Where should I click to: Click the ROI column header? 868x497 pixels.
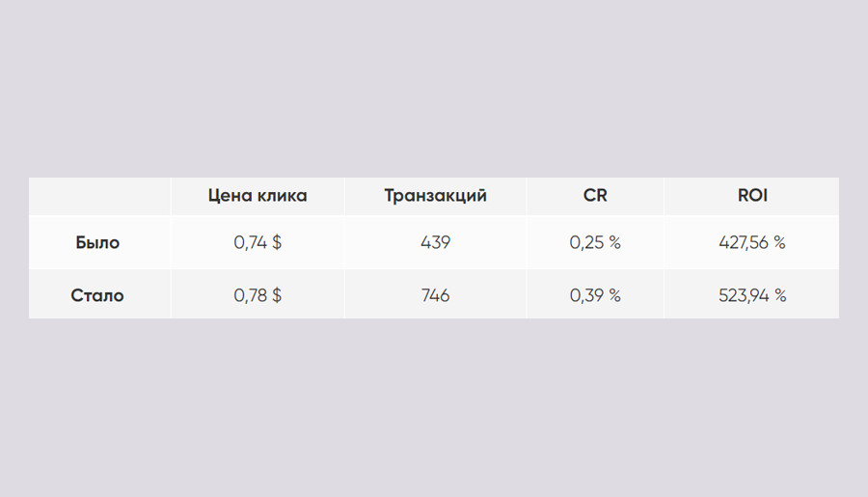point(752,196)
